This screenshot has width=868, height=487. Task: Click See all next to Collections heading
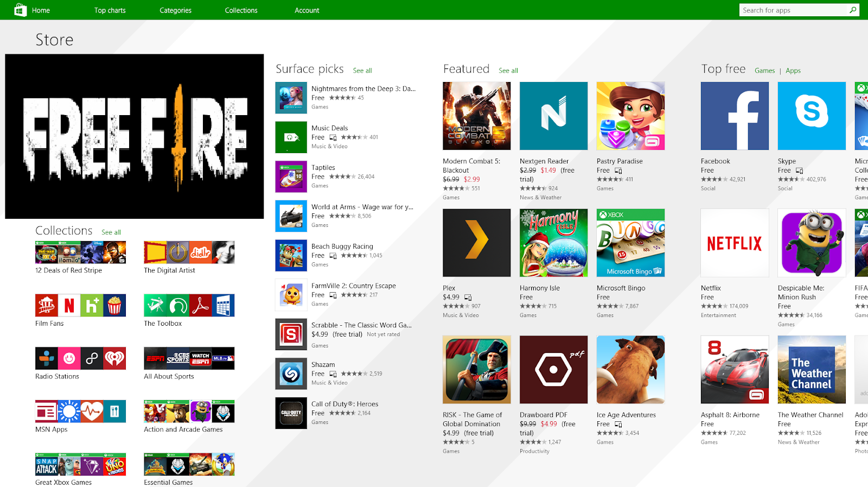click(111, 232)
